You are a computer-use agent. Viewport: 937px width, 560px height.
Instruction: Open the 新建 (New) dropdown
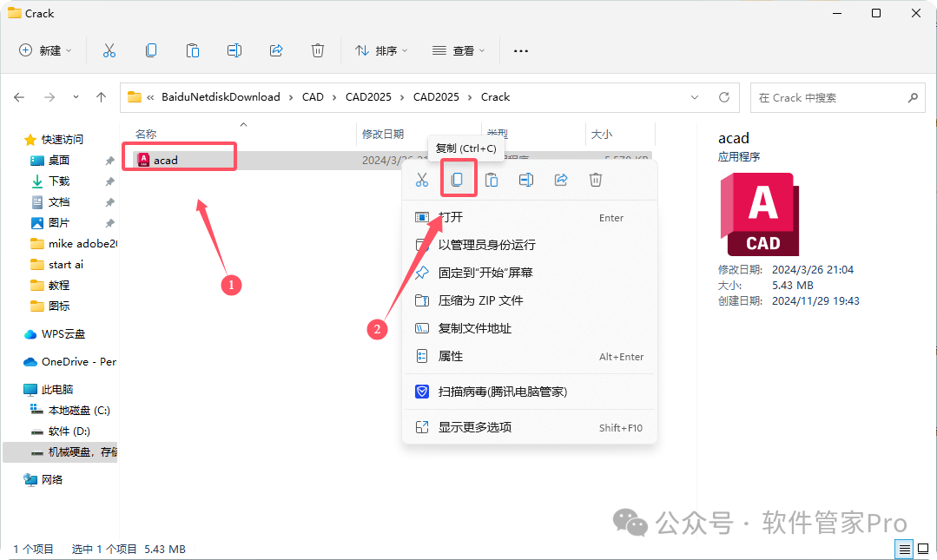(45, 51)
